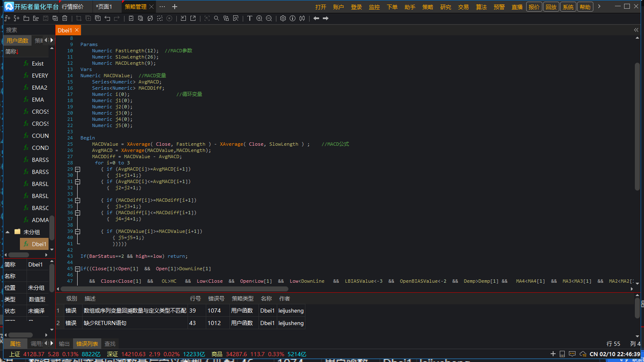Click the cloud icon in status bar
This screenshot has height=362, width=644.
coord(583,354)
